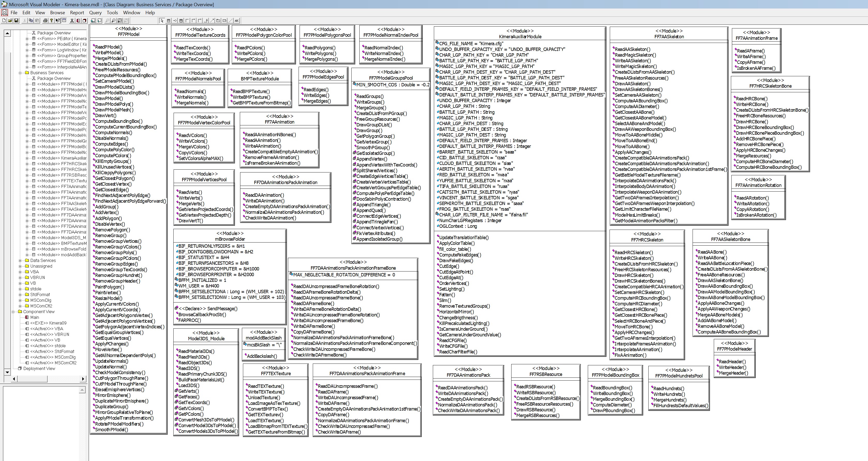Click the Browse Component Diagram icon
868x461 pixels.
pos(78,20)
